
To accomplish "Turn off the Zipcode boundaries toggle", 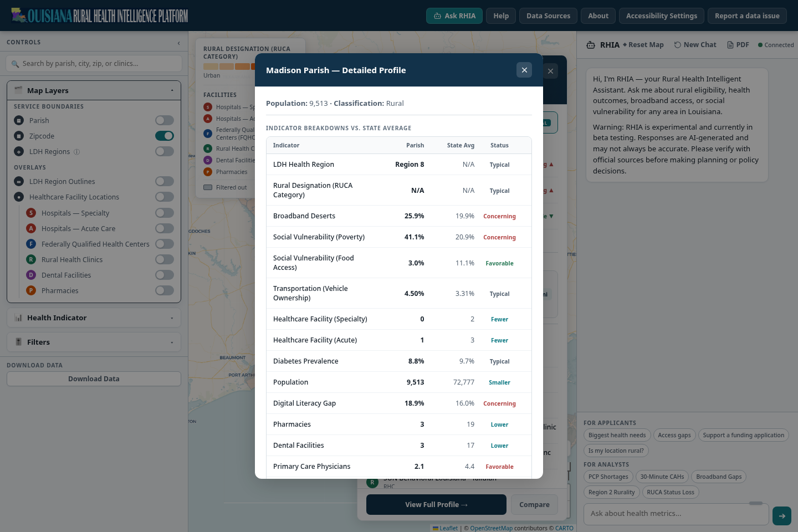I will pos(165,136).
